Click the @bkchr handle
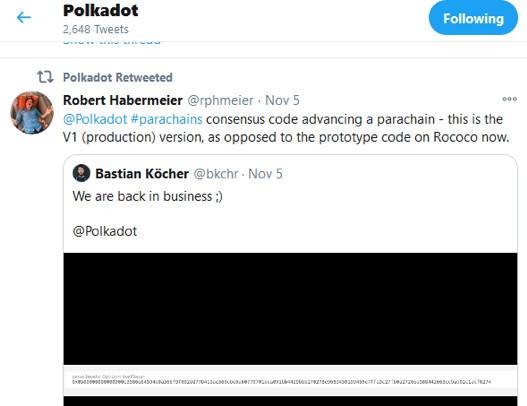This screenshot has height=406, width=527. click(x=216, y=174)
